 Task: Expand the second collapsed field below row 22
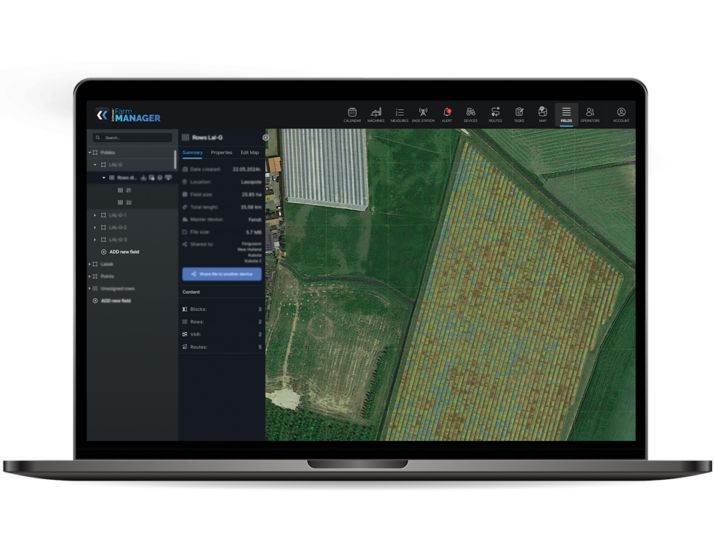tap(95, 227)
